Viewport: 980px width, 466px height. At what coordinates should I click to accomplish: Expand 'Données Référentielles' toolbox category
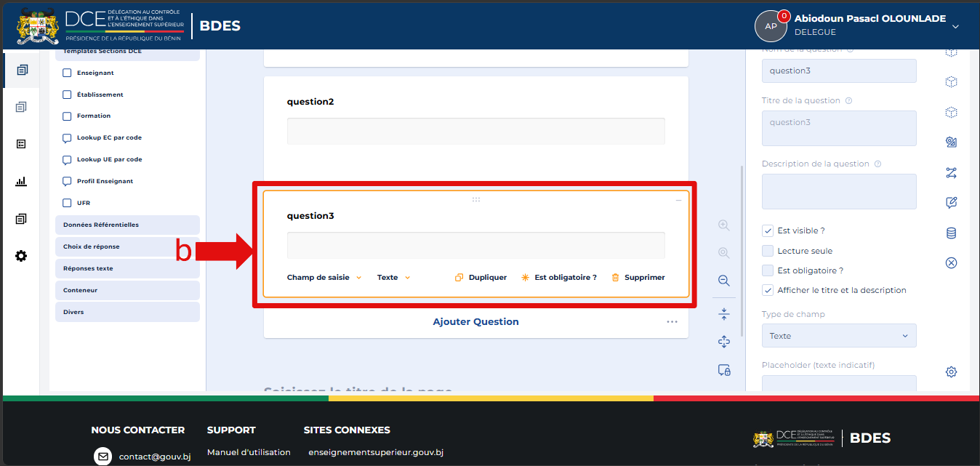[x=127, y=225]
